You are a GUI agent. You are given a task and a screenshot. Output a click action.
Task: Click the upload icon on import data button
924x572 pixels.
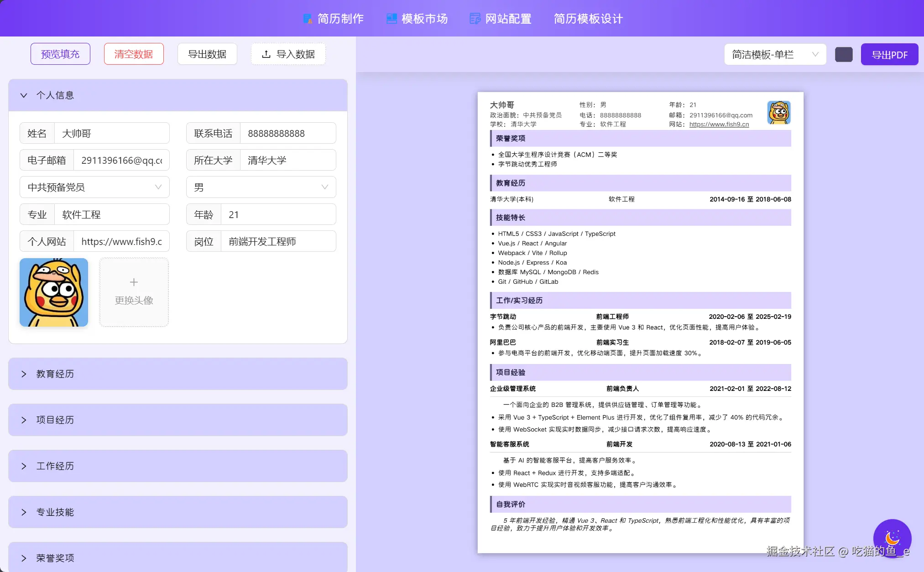[x=266, y=54]
